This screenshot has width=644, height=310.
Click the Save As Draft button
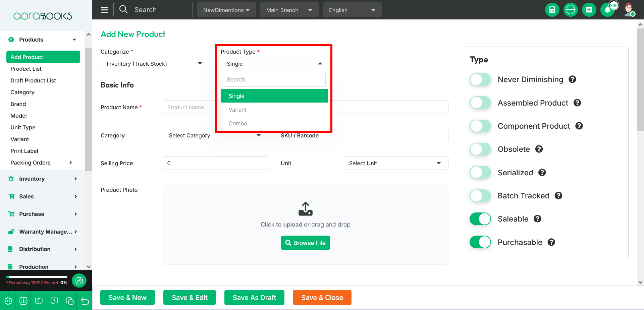pos(254,298)
